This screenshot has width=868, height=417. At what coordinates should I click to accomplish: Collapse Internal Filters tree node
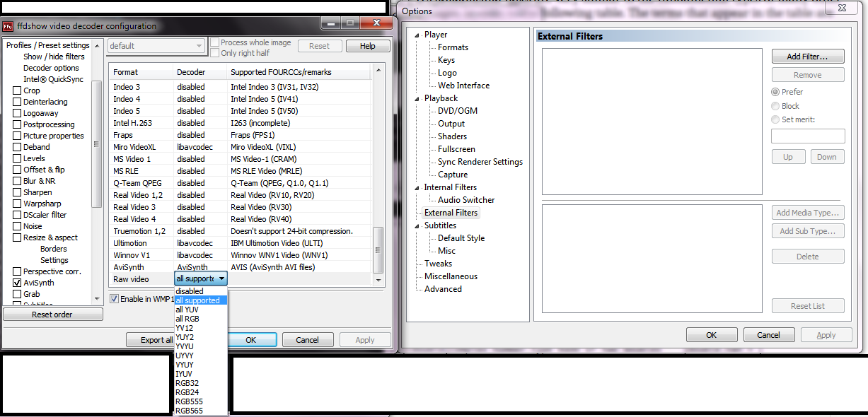pyautogui.click(x=417, y=187)
